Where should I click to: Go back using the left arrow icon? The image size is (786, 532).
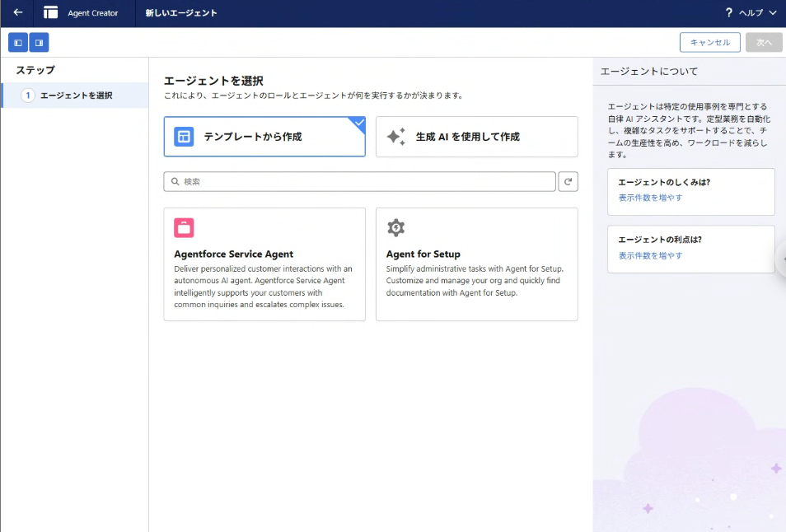pyautogui.click(x=18, y=12)
